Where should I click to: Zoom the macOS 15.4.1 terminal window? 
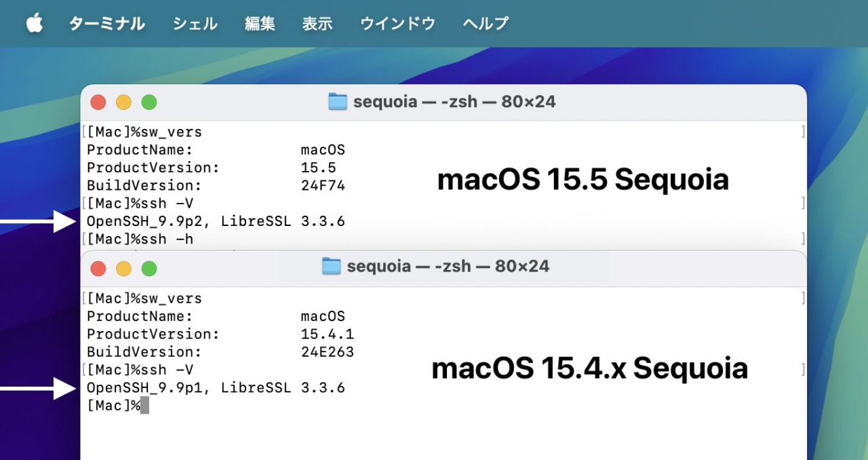(149, 269)
